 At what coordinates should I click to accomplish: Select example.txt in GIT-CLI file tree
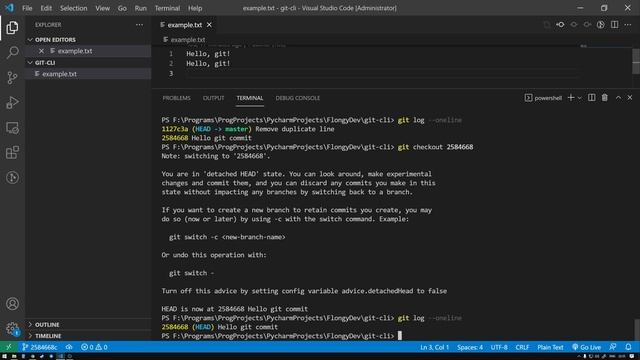pyautogui.click(x=88, y=74)
